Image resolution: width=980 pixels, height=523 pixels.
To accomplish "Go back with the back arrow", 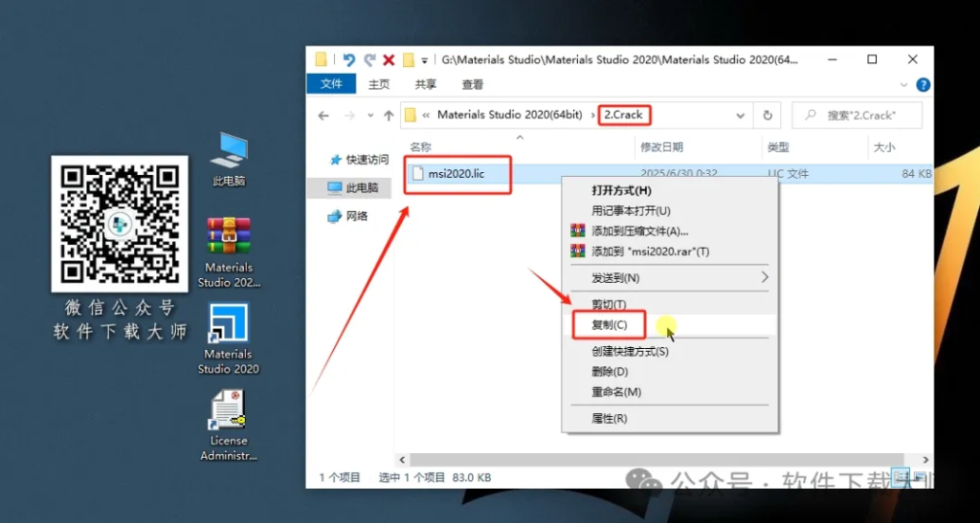I will [x=323, y=116].
